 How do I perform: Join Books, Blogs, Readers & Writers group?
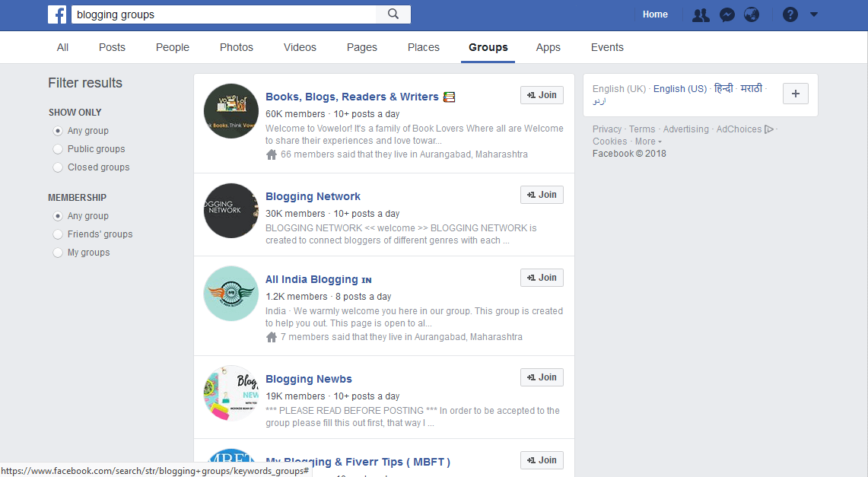[x=542, y=95]
